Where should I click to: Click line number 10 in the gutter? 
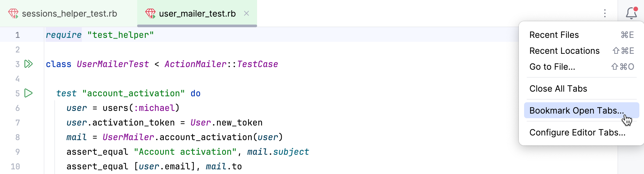(16, 166)
